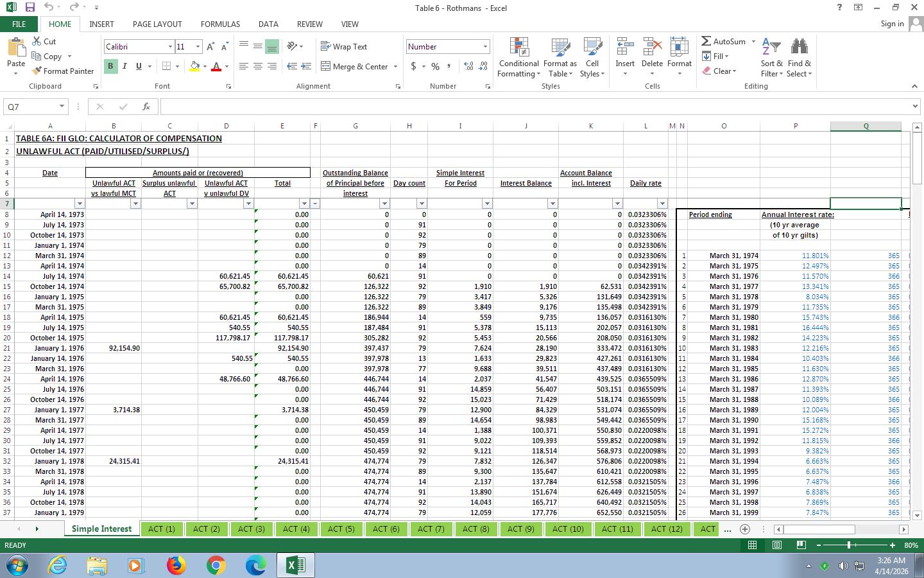Click Sign in link at top right

892,24
